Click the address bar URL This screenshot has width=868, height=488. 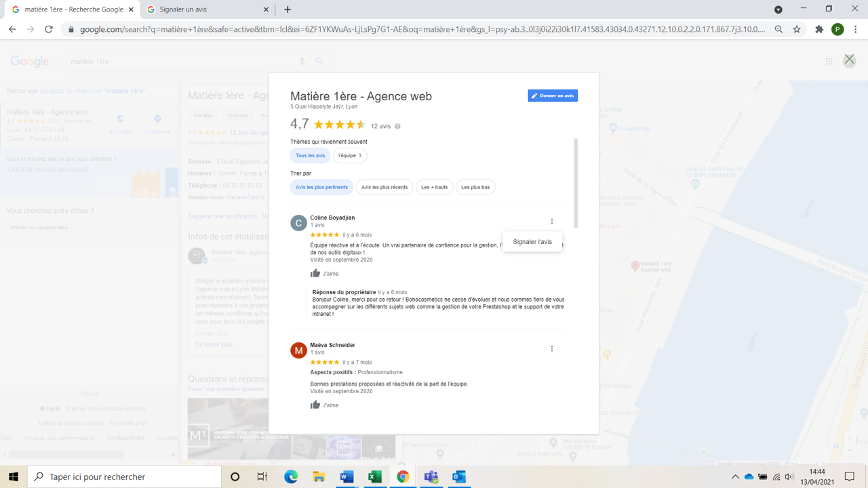click(x=422, y=29)
